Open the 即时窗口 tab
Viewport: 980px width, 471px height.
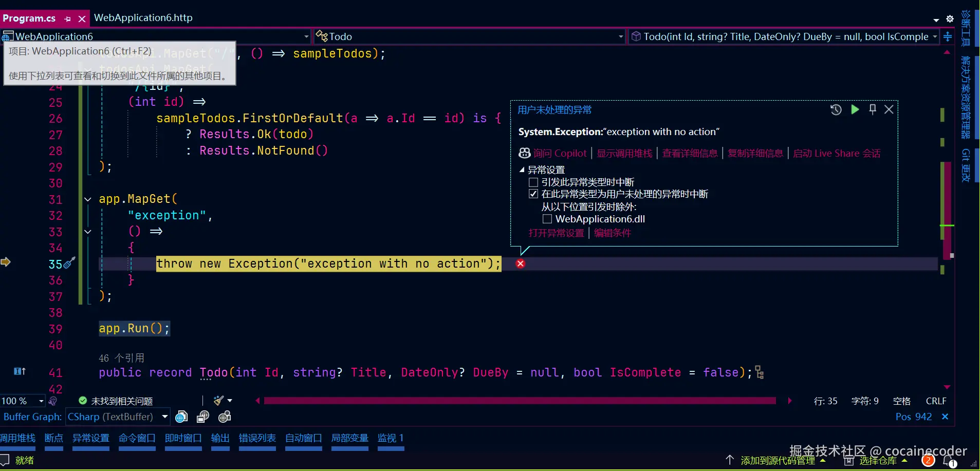pyautogui.click(x=183, y=438)
